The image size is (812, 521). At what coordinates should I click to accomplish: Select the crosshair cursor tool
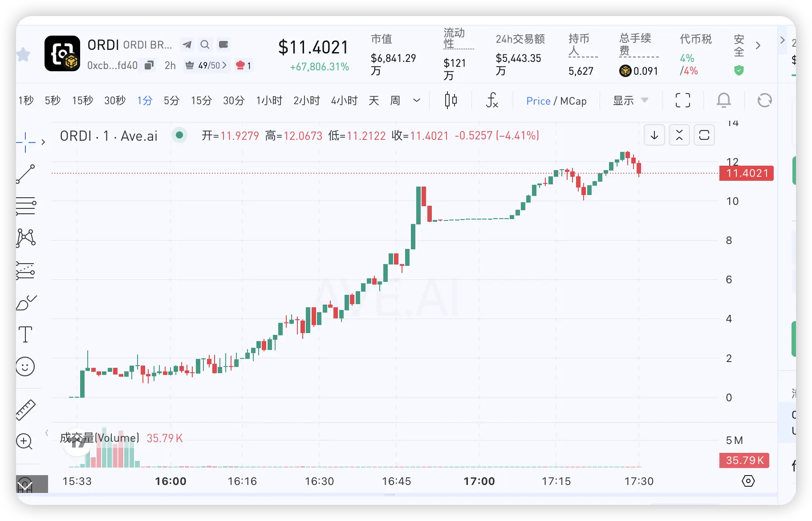(x=25, y=142)
